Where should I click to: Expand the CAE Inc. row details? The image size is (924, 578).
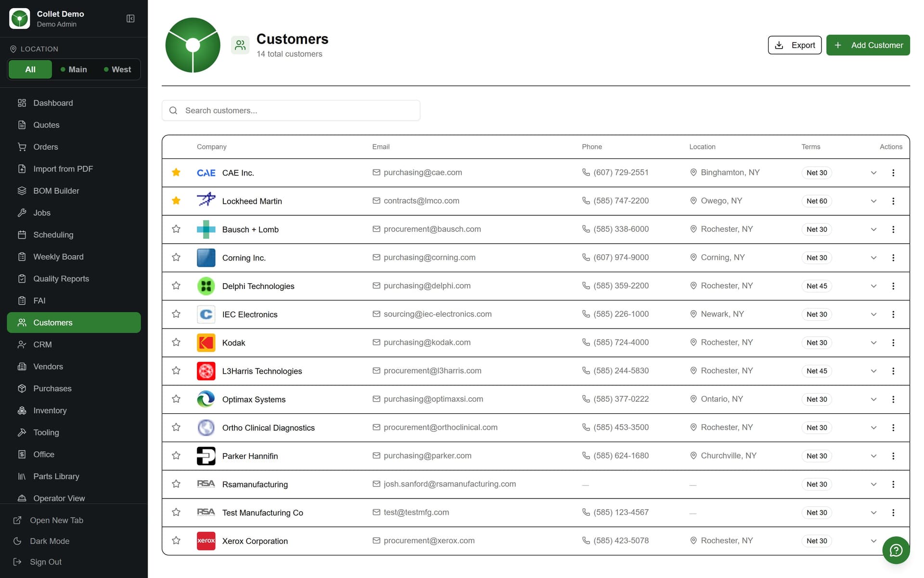[873, 173]
